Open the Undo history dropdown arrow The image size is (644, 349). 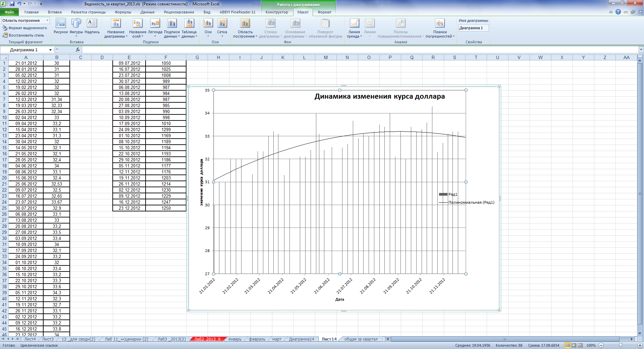point(24,4)
